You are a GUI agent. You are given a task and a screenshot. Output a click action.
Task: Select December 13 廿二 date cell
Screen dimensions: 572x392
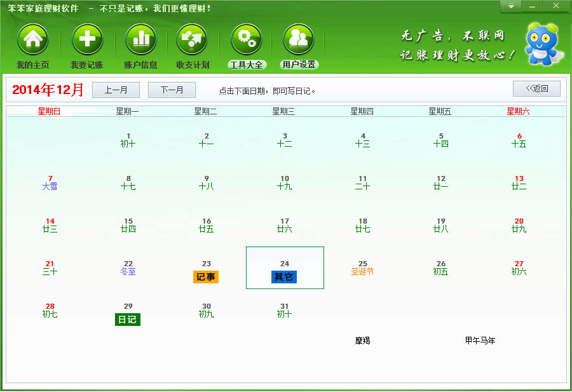[519, 183]
